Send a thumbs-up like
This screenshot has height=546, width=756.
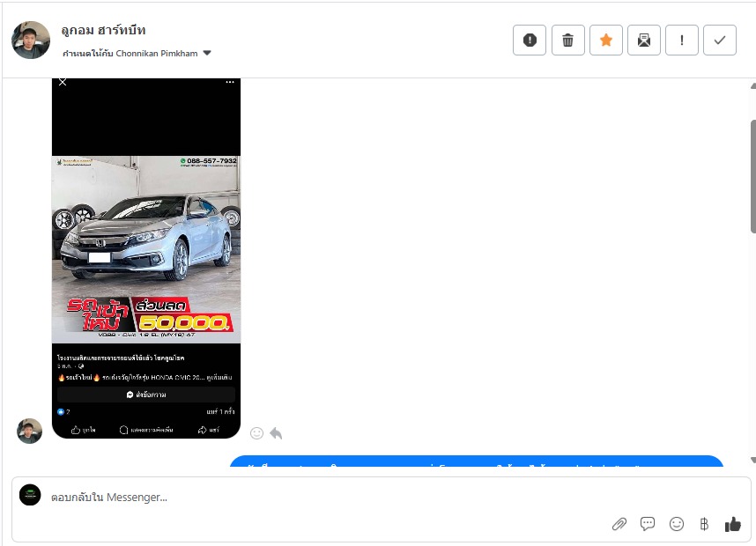coord(732,524)
